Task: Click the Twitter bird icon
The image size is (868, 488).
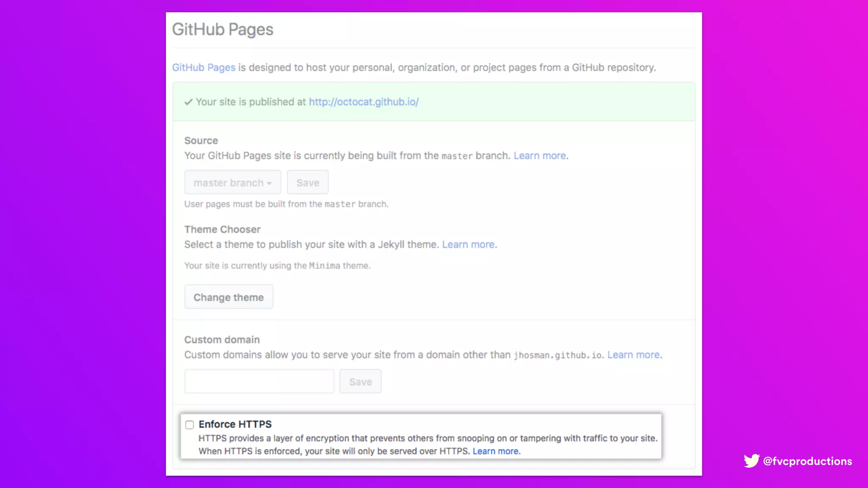Action: coord(751,461)
